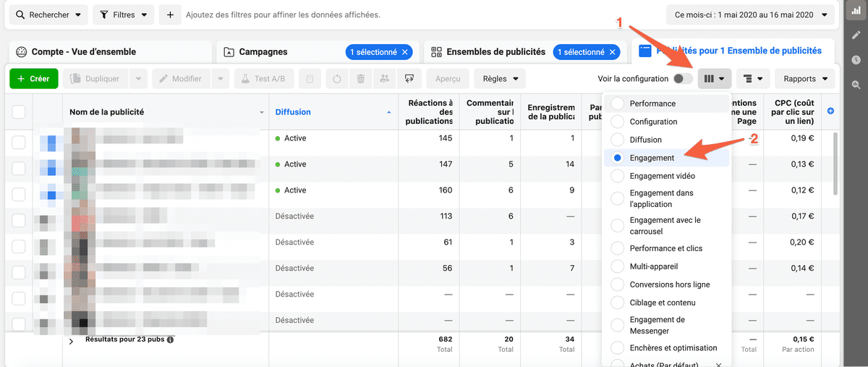Open the Nom de la publicité column arrow
This screenshot has width=868, height=367.
pyautogui.click(x=262, y=113)
